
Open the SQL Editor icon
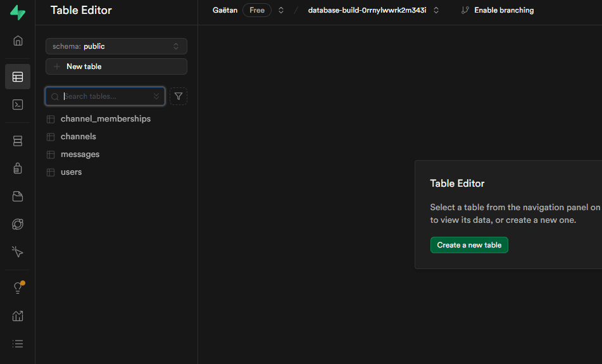click(x=18, y=105)
